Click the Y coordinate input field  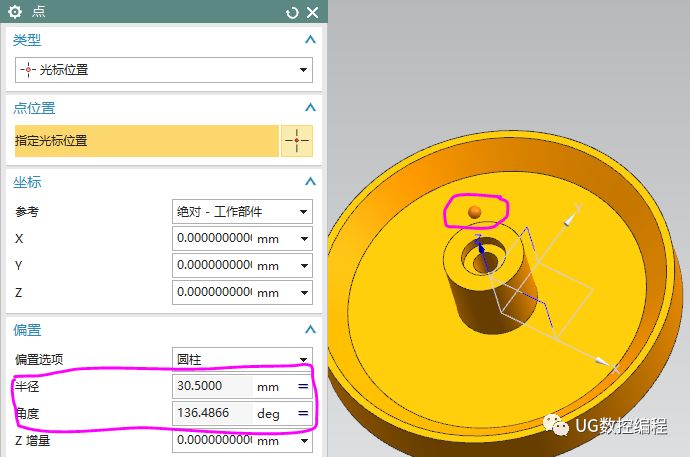pyautogui.click(x=214, y=266)
